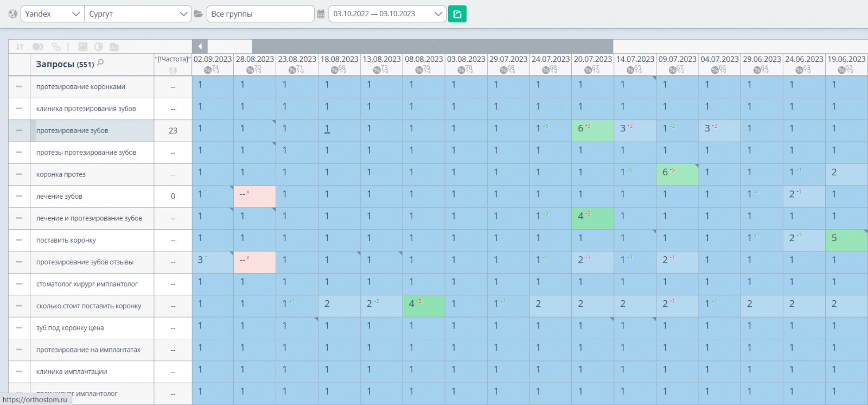Image resolution: width=868 pixels, height=405 pixels.
Task: Click the chain link icon in table toolbar
Action: 56,47
